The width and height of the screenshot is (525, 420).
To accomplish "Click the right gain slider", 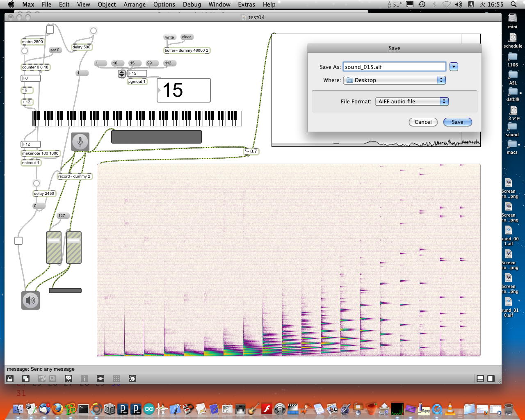I will tap(74, 247).
